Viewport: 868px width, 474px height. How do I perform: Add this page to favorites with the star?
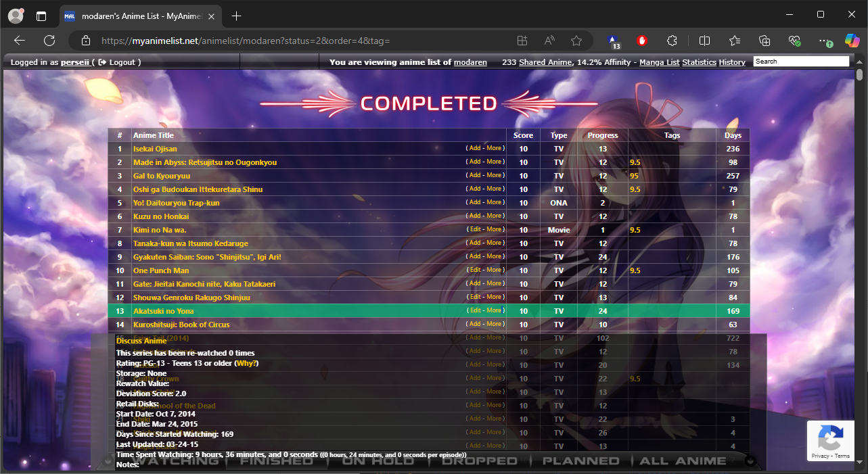(576, 41)
